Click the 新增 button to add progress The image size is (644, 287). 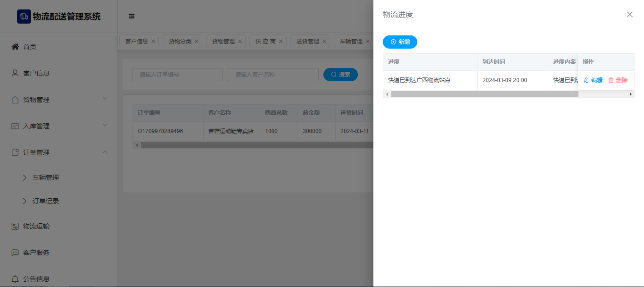click(400, 42)
